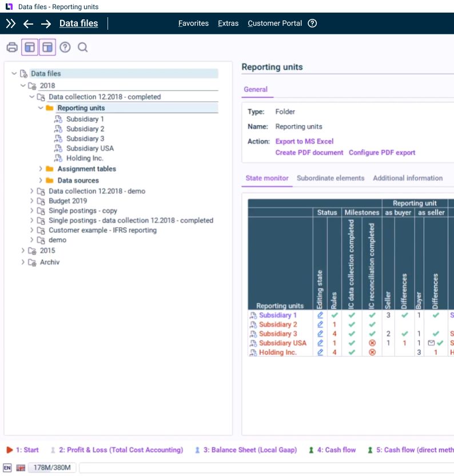Expand the Assignment tables folder
This screenshot has width=454, height=476.
pos(41,169)
